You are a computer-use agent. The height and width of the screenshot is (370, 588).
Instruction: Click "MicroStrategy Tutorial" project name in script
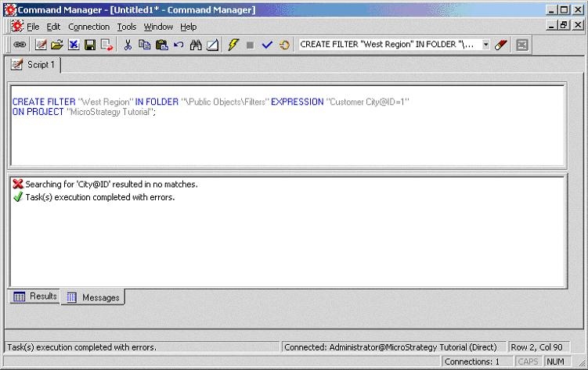110,112
